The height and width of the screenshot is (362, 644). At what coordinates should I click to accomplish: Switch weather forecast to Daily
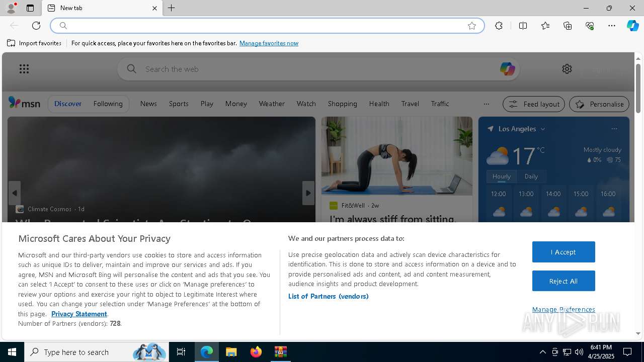coord(531,176)
